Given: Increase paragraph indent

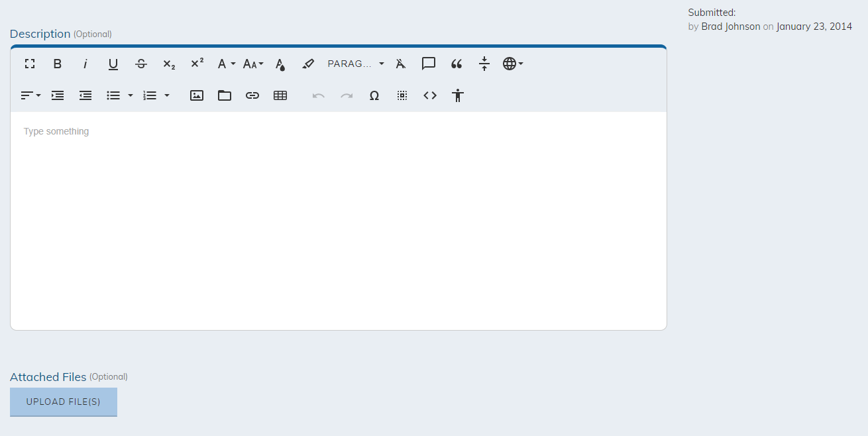Looking at the screenshot, I should [x=58, y=95].
